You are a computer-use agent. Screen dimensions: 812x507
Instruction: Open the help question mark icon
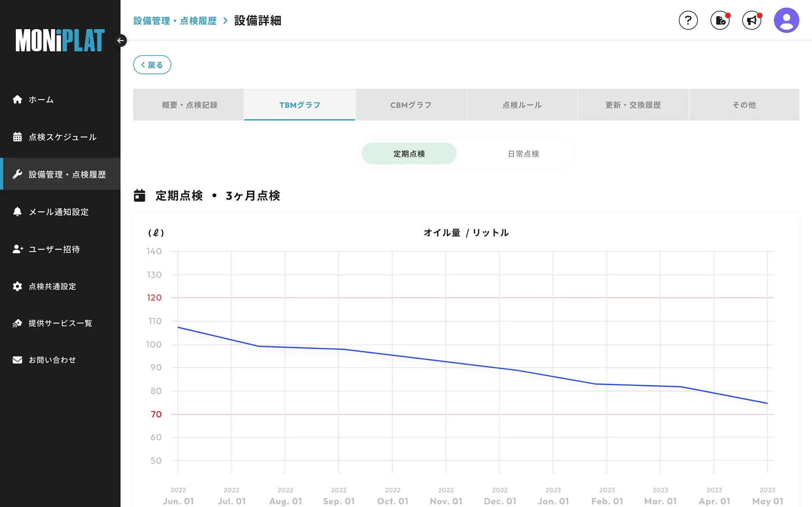point(688,20)
